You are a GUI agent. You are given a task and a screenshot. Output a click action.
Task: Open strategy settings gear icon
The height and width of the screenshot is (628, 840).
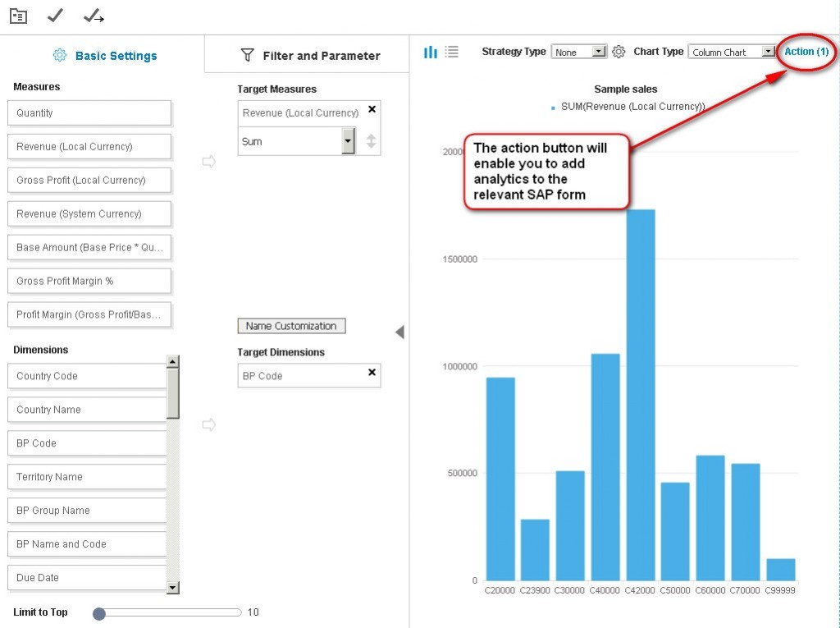619,52
